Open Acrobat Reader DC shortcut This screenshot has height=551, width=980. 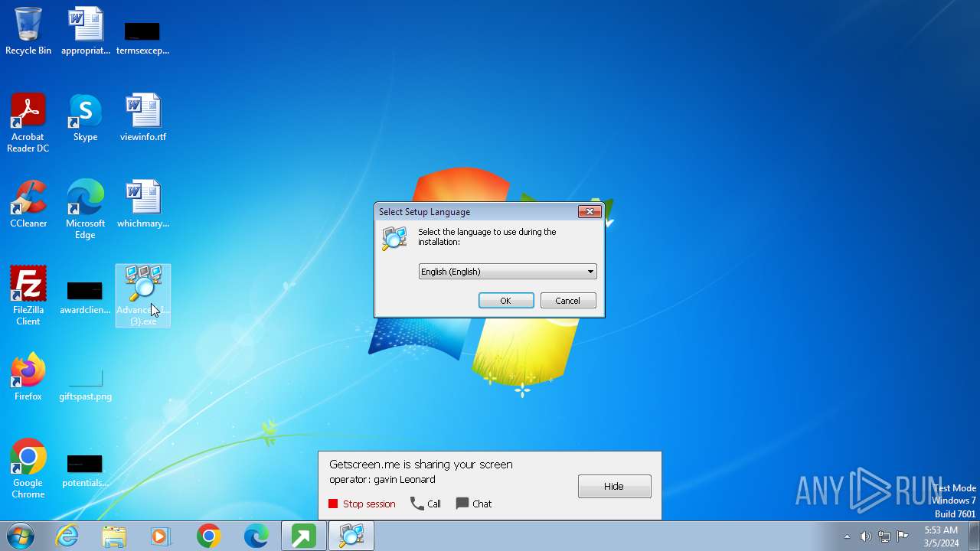pyautogui.click(x=28, y=122)
